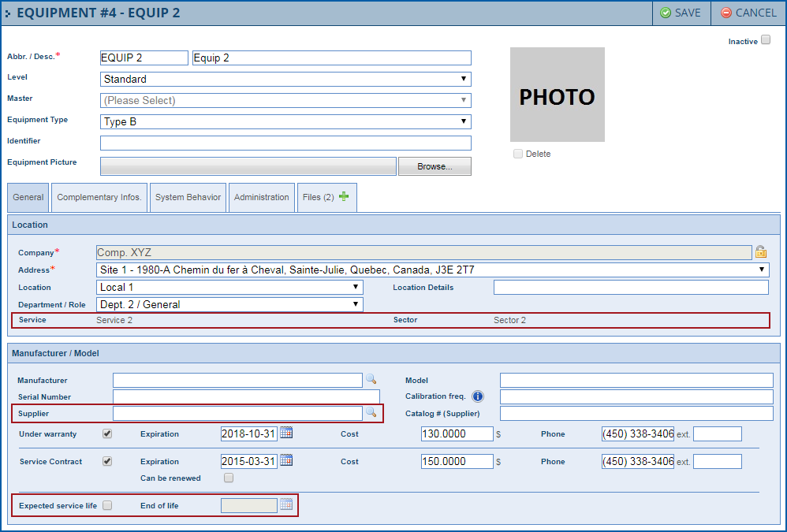The image size is (787, 532).
Task: Open the Department / Role dropdown
Action: click(x=230, y=304)
